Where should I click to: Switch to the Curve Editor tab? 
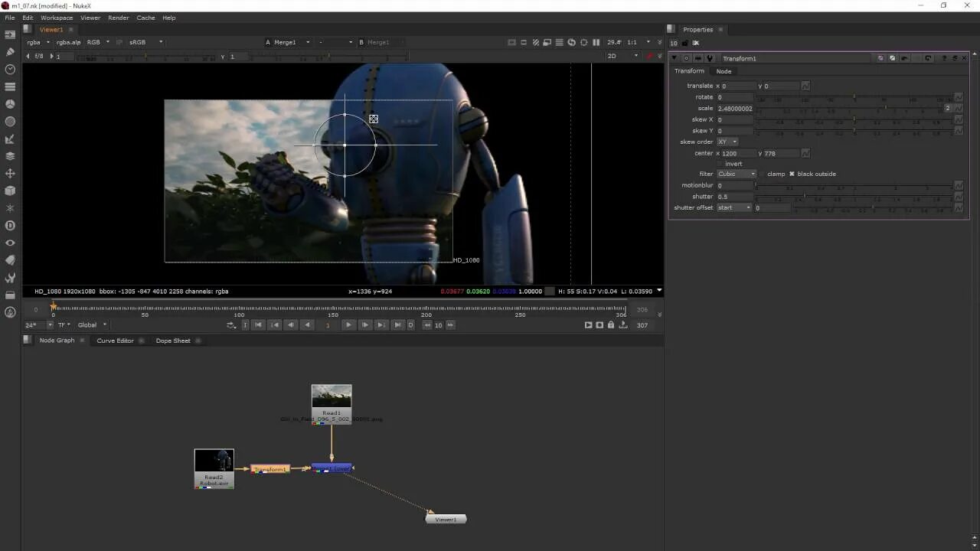click(x=115, y=341)
